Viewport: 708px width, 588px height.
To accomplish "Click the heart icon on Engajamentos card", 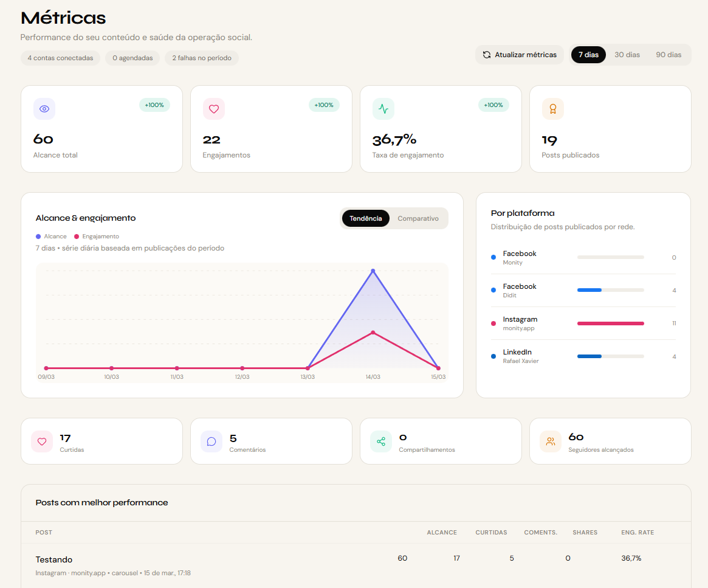I will click(x=214, y=109).
